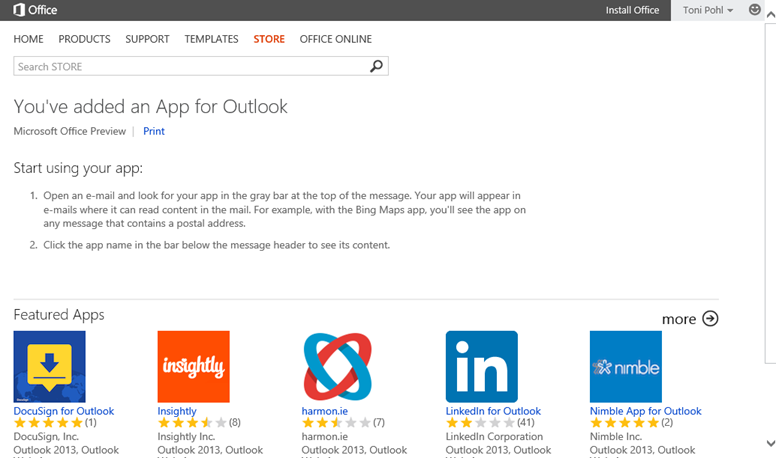
Task: Open the Nimble app icon
Action: (x=625, y=367)
